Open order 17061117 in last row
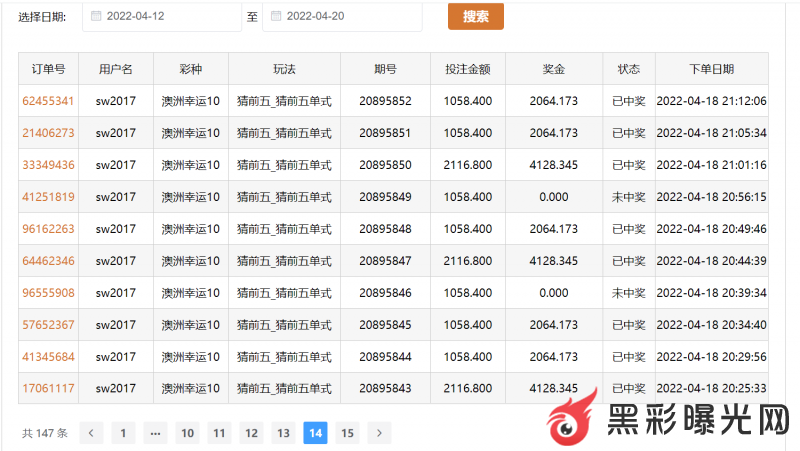Image resolution: width=800 pixels, height=451 pixels. pyautogui.click(x=48, y=389)
